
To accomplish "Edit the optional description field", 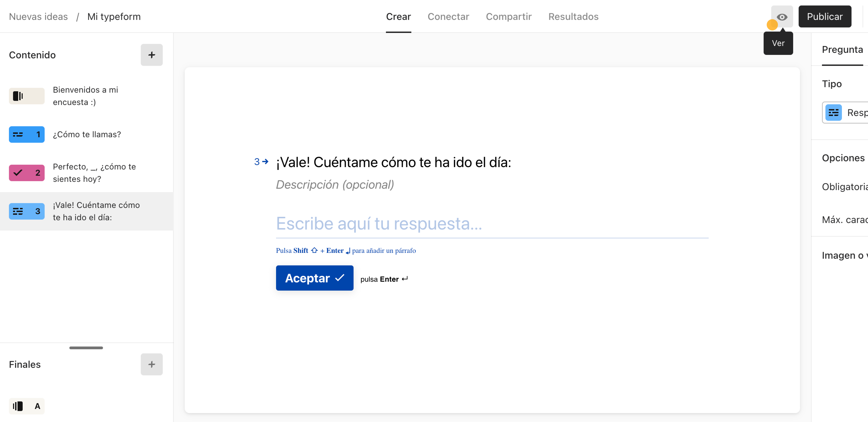I will [335, 185].
